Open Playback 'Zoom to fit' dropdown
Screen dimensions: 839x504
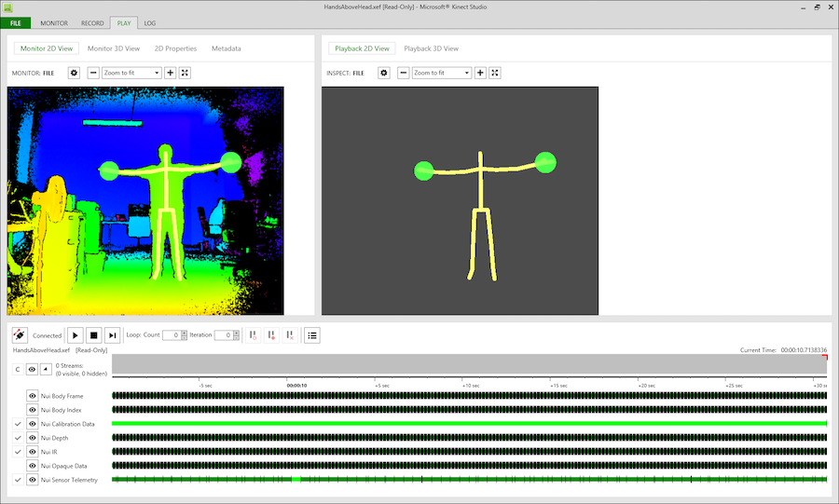442,73
